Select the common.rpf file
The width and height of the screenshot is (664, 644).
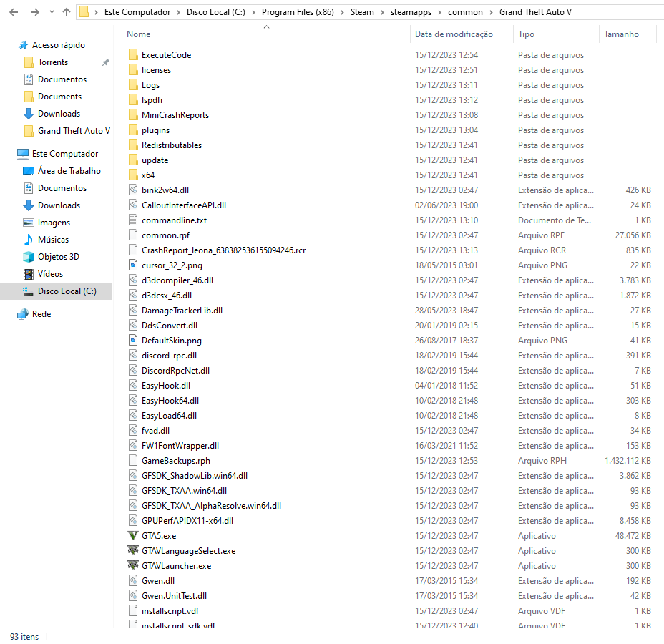165,235
